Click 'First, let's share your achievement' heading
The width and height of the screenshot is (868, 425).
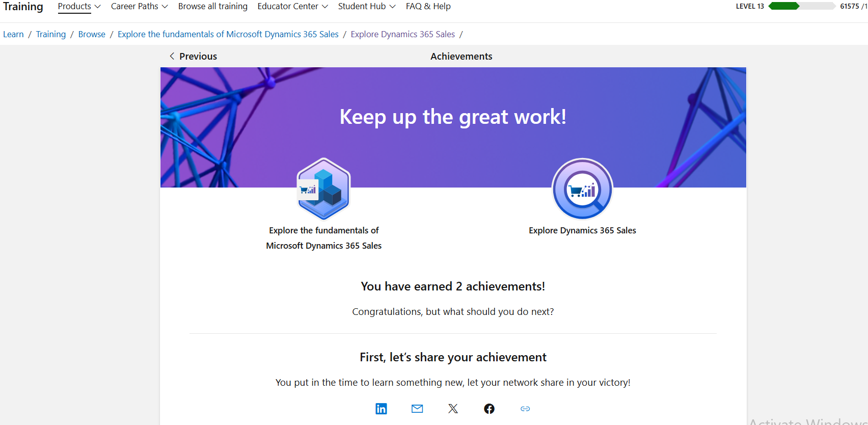click(453, 357)
